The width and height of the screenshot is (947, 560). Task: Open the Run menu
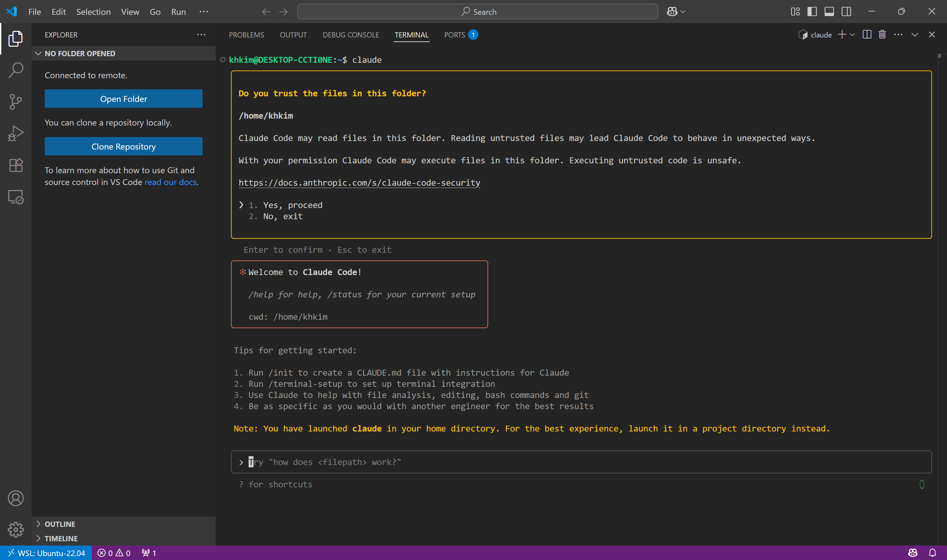point(178,11)
